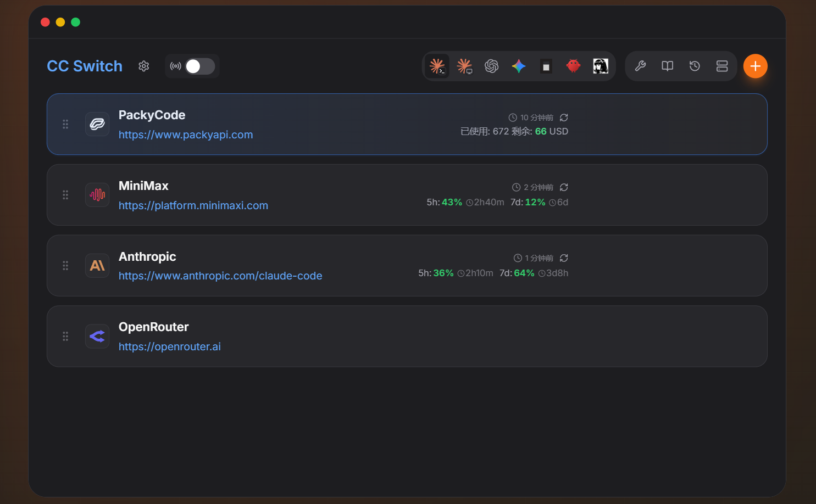816x504 pixels.
Task: Open the anthropic.com/claude-code link
Action: [220, 276]
